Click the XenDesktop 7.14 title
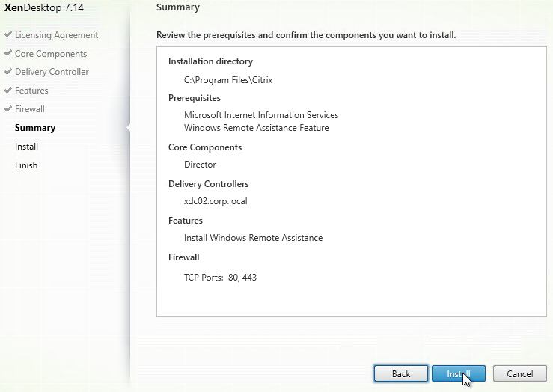Image resolution: width=553 pixels, height=392 pixels. pyautogui.click(x=44, y=7)
